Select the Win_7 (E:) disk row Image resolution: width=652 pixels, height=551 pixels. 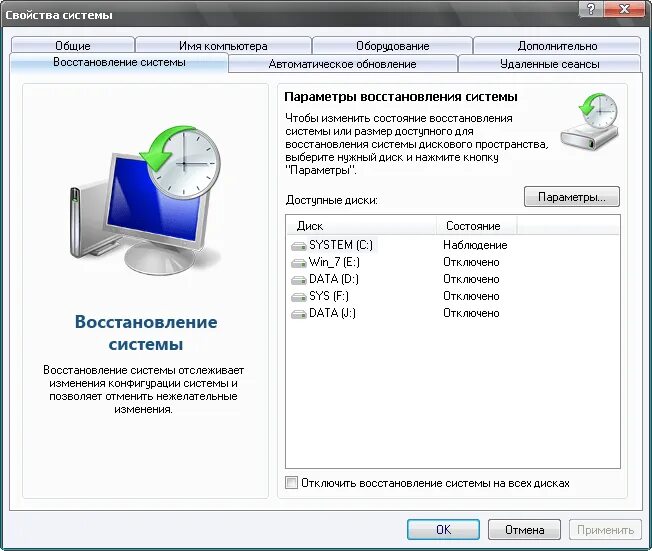453,262
